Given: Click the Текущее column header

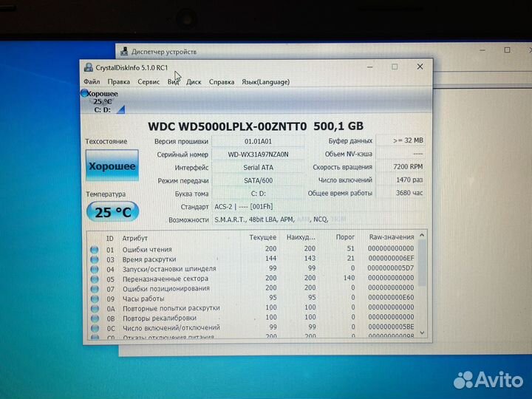Looking at the screenshot, I should (262, 237).
